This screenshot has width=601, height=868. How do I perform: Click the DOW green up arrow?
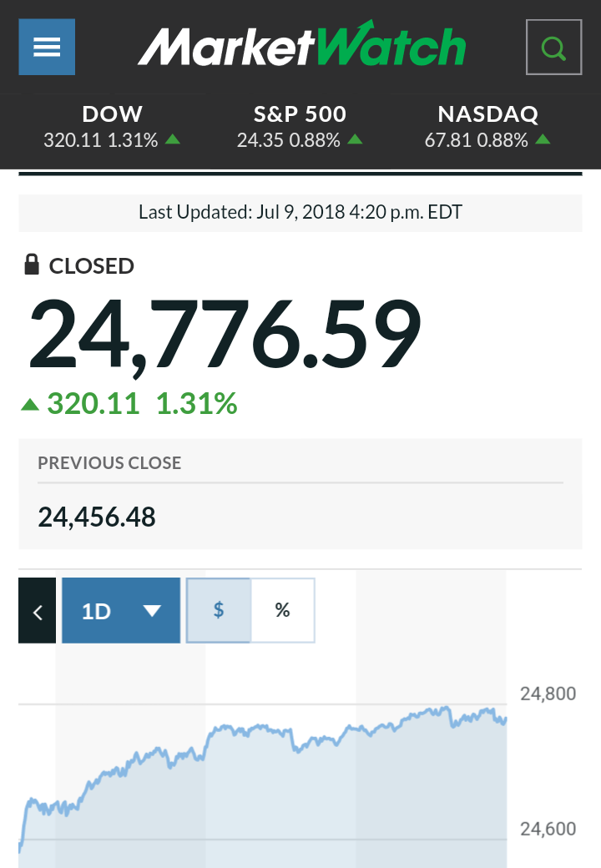pyautogui.click(x=173, y=139)
